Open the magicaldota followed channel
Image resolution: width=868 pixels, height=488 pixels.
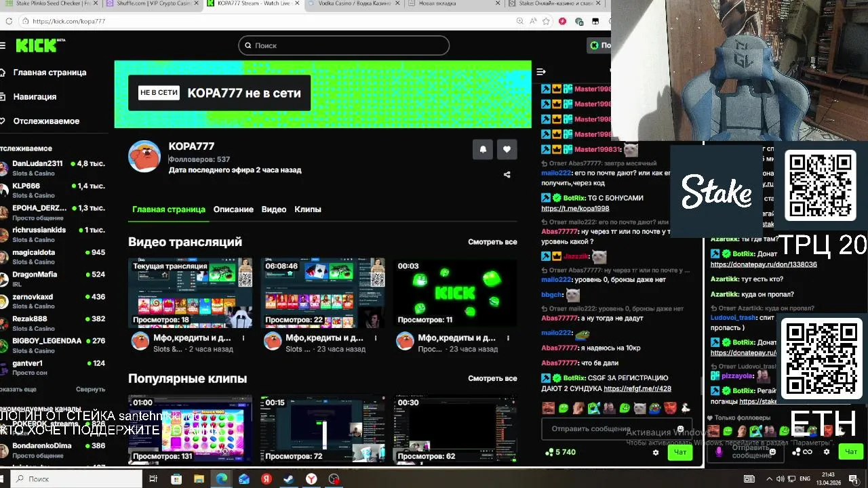pos(53,257)
